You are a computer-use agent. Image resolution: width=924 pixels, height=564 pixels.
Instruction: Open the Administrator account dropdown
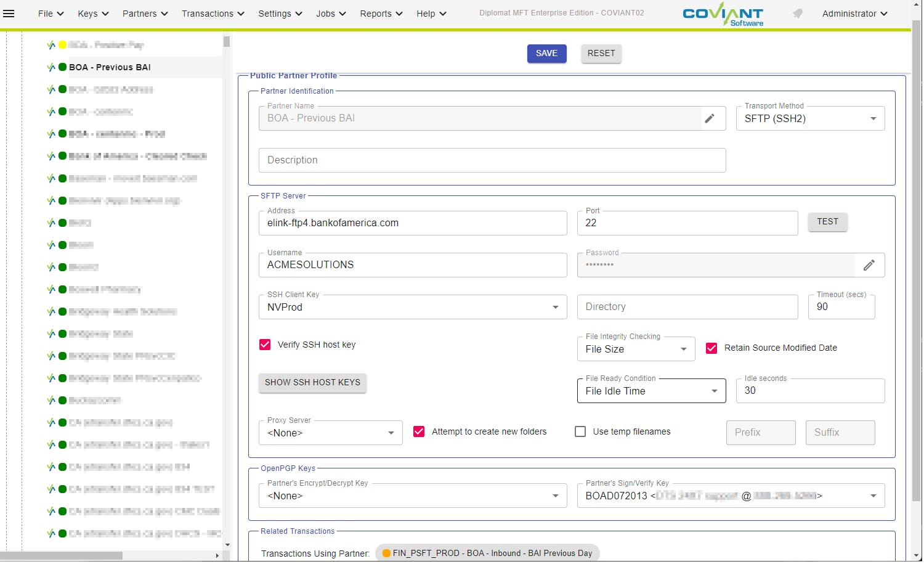point(854,14)
